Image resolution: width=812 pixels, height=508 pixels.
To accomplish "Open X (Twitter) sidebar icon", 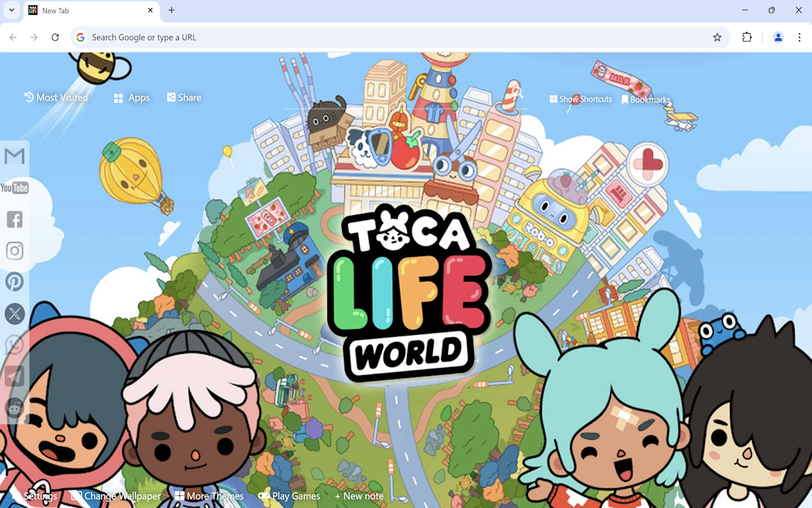I will click(x=15, y=313).
